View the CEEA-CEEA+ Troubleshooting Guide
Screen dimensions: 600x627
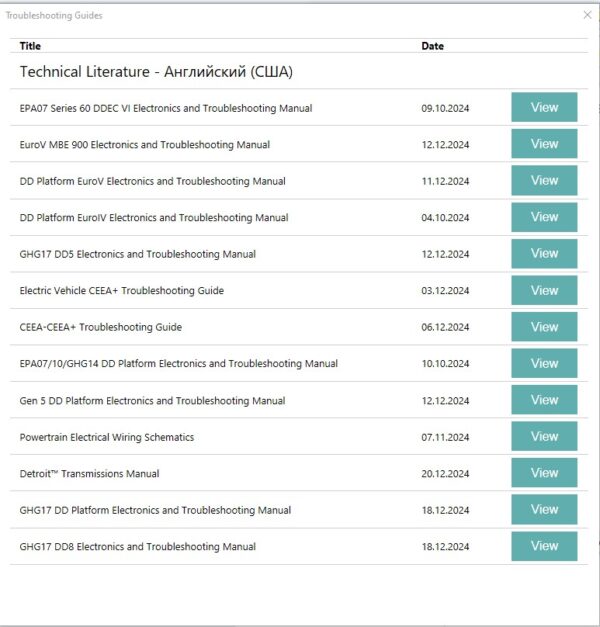(x=544, y=326)
